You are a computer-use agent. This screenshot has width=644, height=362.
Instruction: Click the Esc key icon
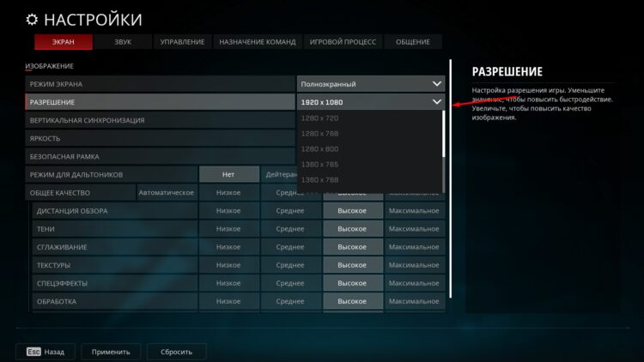tap(32, 352)
